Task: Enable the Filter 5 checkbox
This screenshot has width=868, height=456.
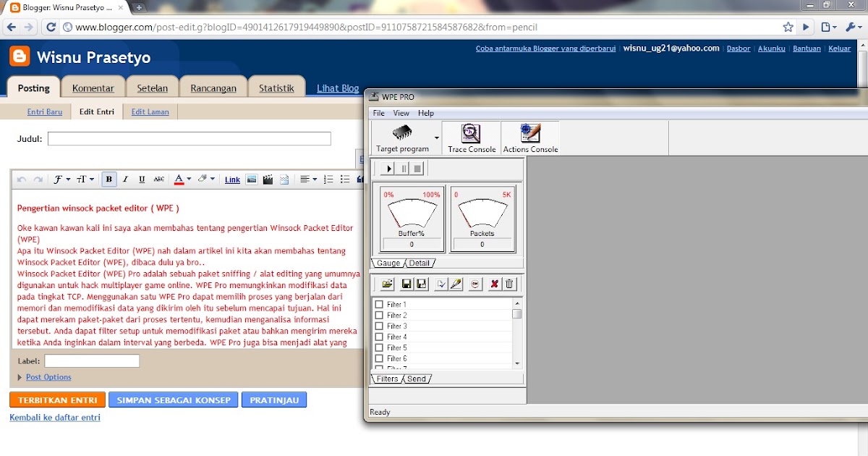Action: pyautogui.click(x=379, y=348)
